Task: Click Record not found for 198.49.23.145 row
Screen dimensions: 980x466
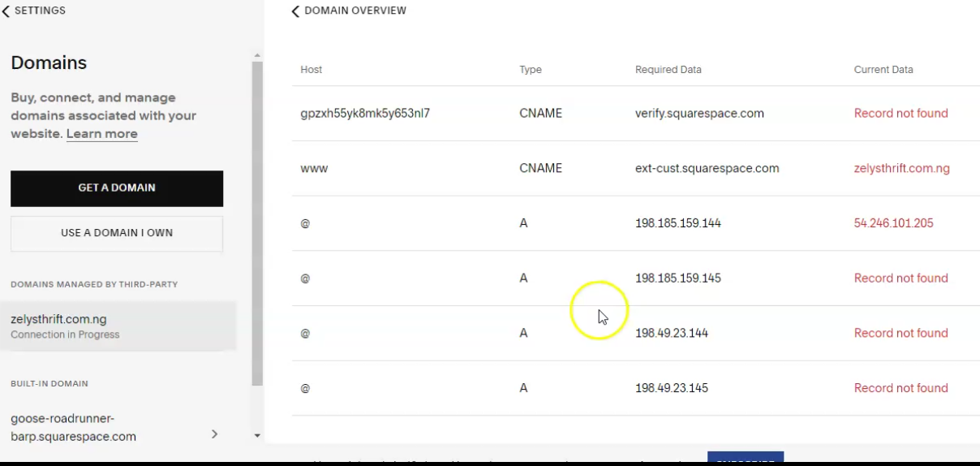Action: click(900, 388)
